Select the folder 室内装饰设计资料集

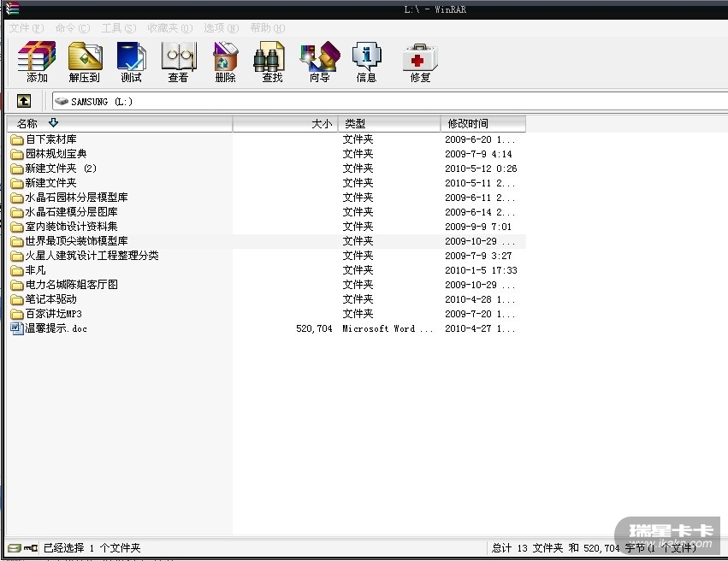click(x=72, y=227)
